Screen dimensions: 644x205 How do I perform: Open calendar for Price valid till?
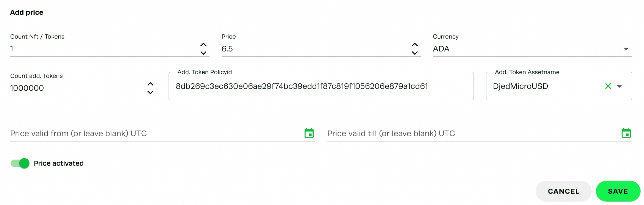(626, 133)
